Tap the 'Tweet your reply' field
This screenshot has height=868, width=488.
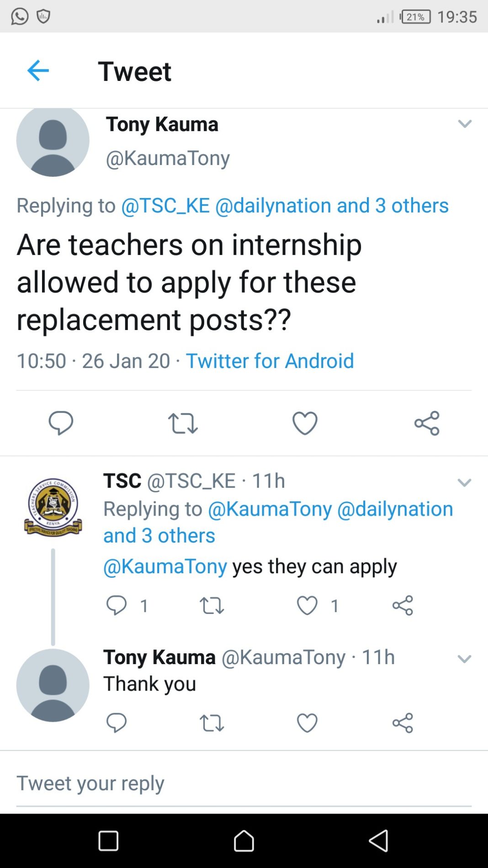[x=244, y=783]
